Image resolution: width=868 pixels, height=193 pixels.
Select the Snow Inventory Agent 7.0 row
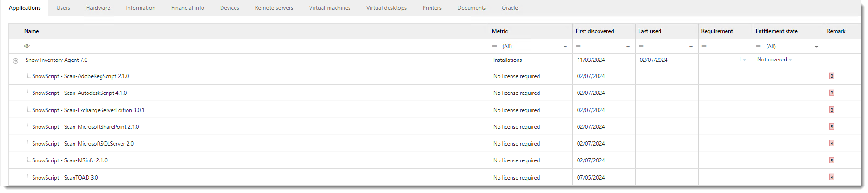click(x=434, y=60)
